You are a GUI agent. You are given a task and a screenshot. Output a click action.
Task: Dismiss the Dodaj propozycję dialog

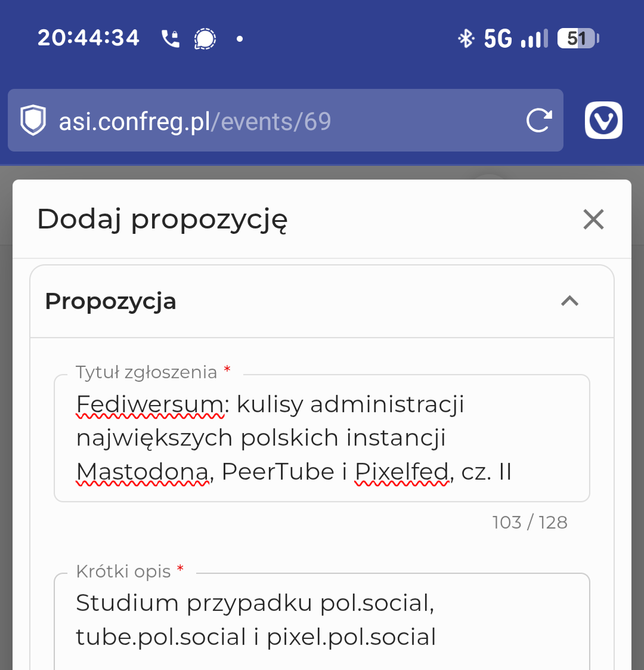[593, 220]
